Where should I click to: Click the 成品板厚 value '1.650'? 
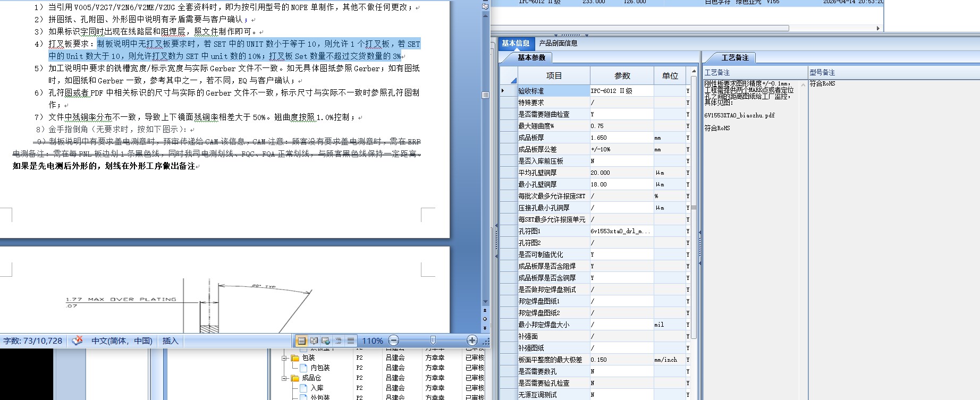[x=622, y=138]
